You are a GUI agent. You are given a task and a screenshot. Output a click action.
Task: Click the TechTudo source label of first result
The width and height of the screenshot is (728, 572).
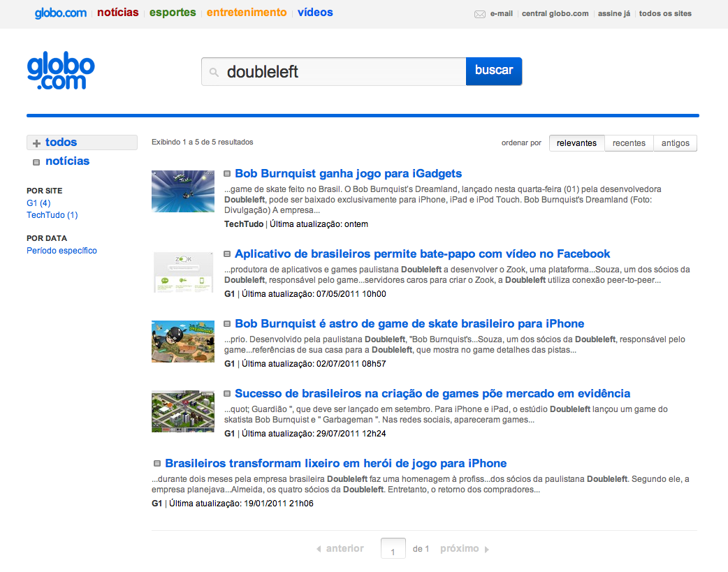click(244, 224)
